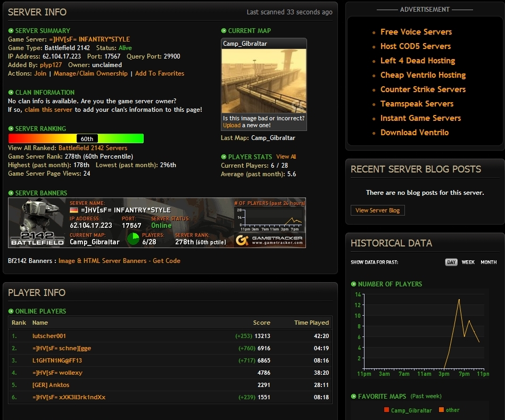Click the Current Map green arrow icon

pos(224,31)
